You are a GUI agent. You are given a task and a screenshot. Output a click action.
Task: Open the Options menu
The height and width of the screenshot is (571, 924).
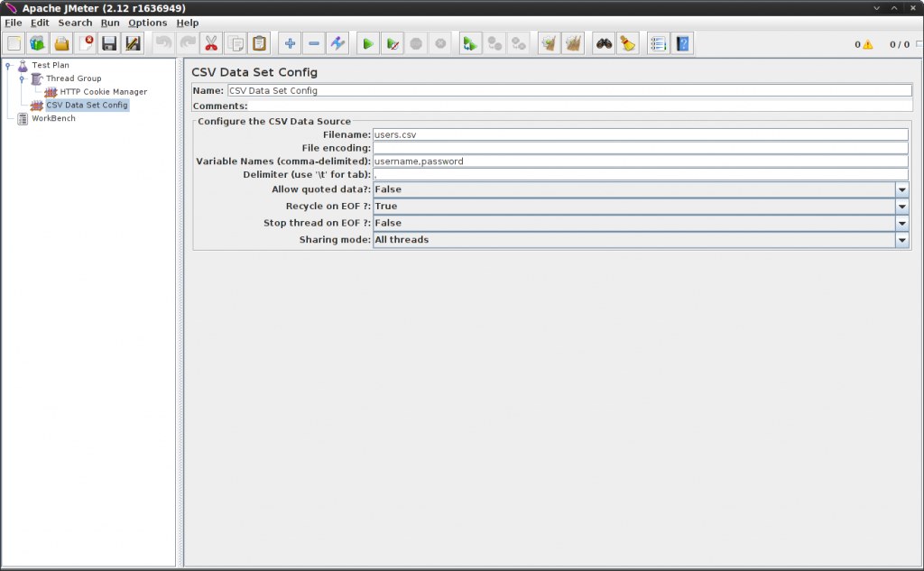pyautogui.click(x=147, y=22)
